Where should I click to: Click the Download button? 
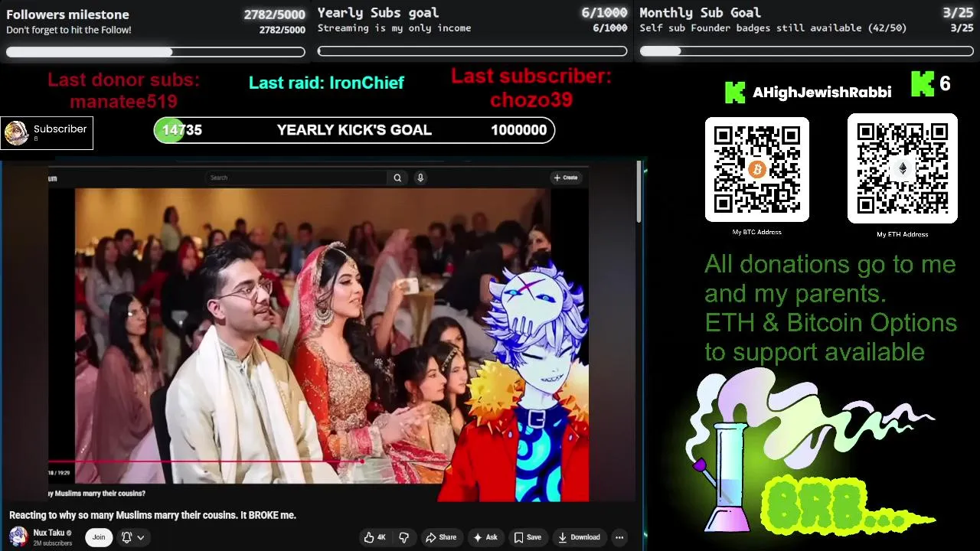point(580,537)
